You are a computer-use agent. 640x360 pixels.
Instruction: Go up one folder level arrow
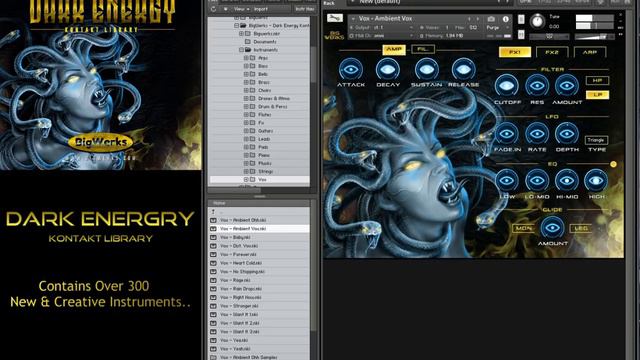tap(213, 211)
